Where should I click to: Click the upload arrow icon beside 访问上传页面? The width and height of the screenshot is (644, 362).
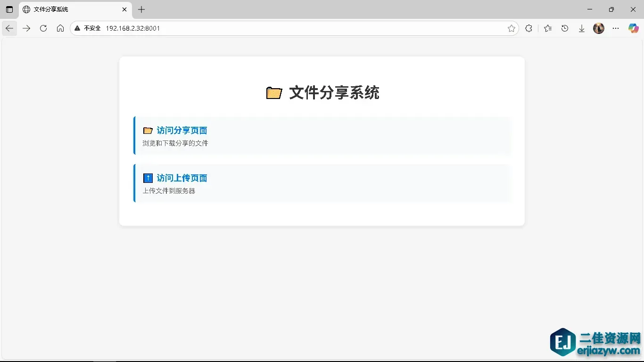(148, 178)
